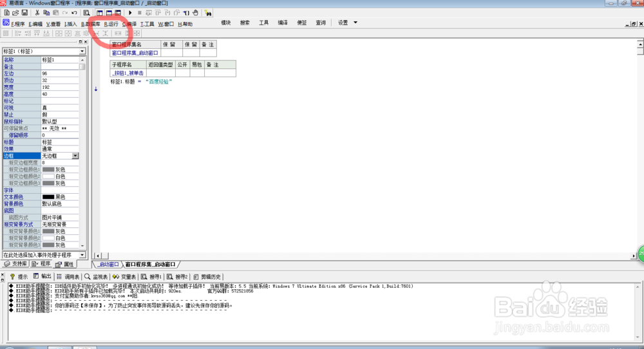Click the property list scroll-down arrow
This screenshot has width=644, height=349.
82,245
